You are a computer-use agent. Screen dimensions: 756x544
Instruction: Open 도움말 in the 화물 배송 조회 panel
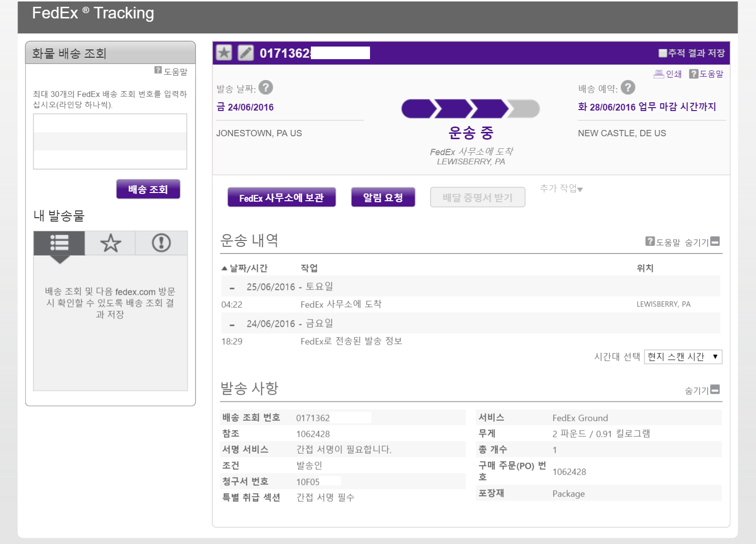tap(171, 72)
